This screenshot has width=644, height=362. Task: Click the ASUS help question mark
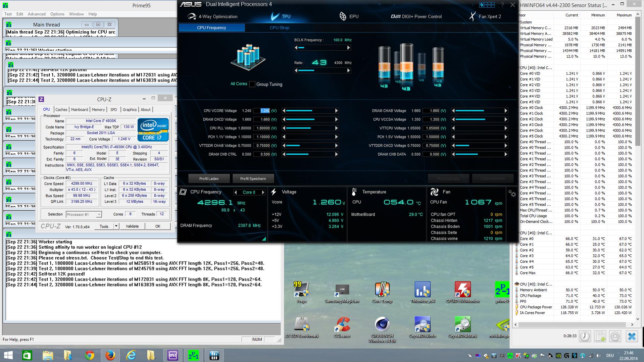[x=502, y=5]
